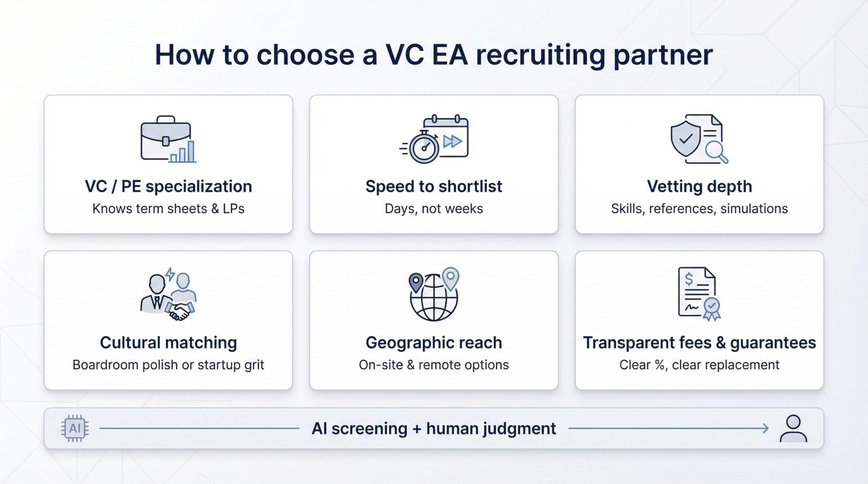Image resolution: width=868 pixels, height=484 pixels.
Task: Click the AI chip icon
Action: click(75, 428)
